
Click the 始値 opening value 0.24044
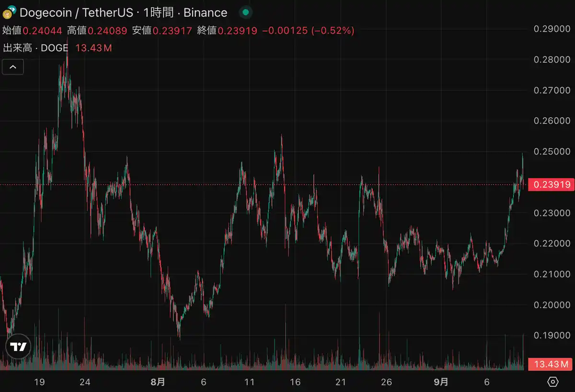click(x=42, y=31)
